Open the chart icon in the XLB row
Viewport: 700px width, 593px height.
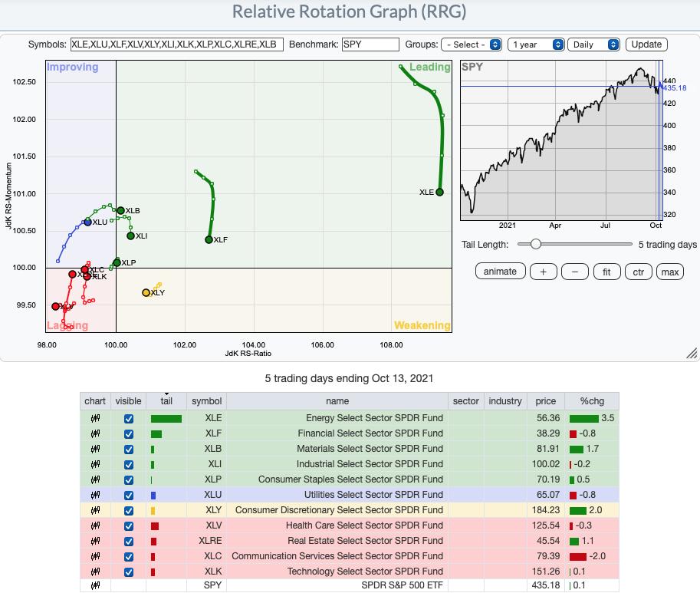point(95,449)
